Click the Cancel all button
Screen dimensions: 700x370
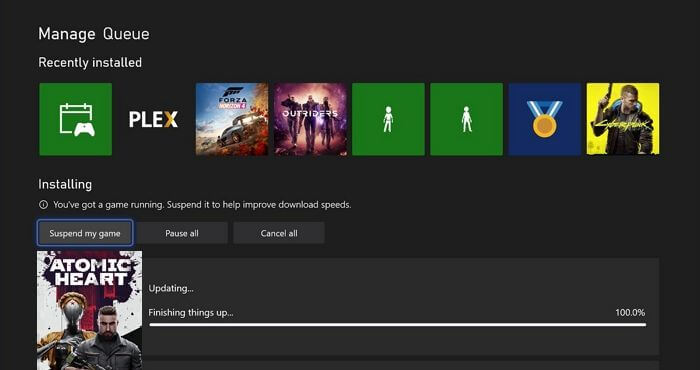pos(279,233)
